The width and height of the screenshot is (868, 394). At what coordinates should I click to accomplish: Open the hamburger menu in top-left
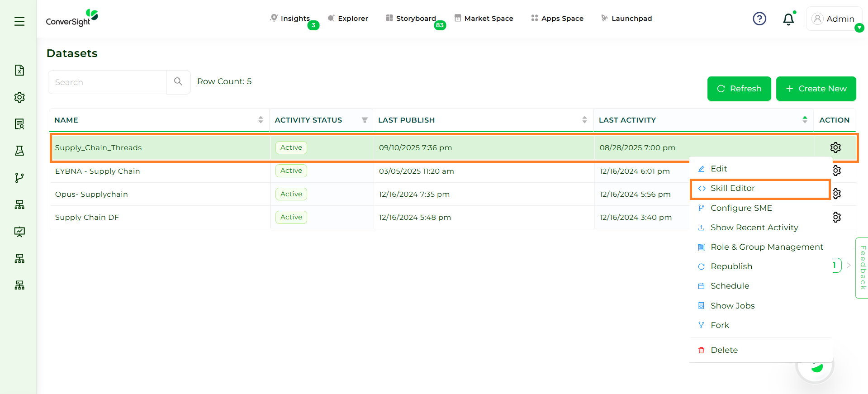(x=19, y=21)
